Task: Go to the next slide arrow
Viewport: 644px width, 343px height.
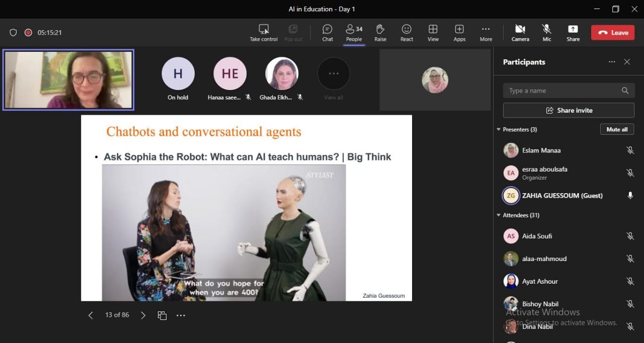Action: 143,315
